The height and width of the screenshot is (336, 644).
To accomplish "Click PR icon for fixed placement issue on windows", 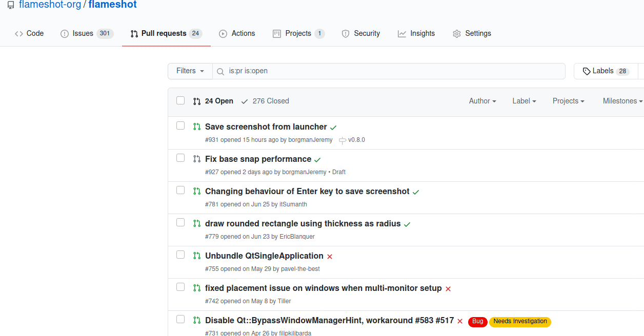I will (x=197, y=288).
